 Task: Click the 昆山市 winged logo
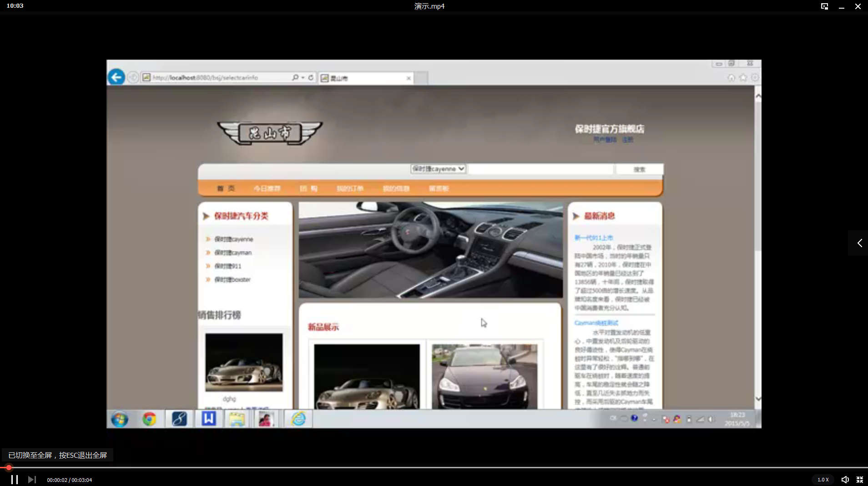pyautogui.click(x=270, y=133)
